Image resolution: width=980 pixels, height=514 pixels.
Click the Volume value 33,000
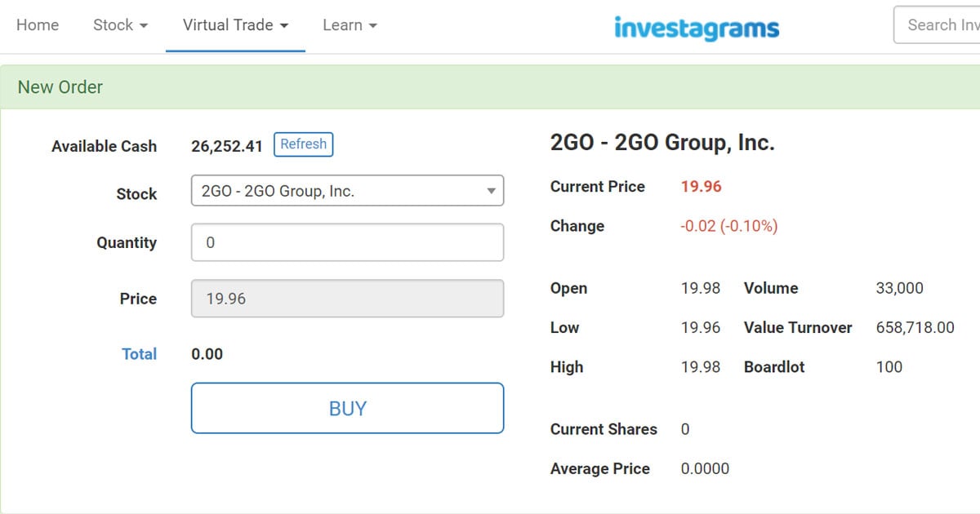pyautogui.click(x=899, y=288)
